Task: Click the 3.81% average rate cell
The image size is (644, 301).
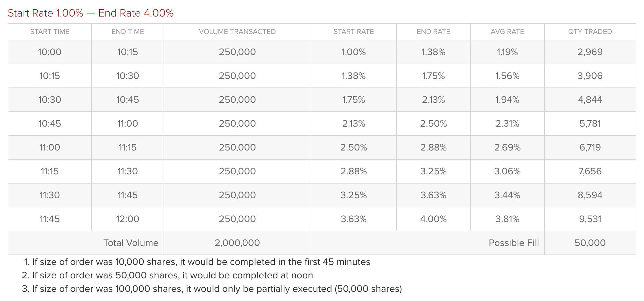Action: coord(507,219)
